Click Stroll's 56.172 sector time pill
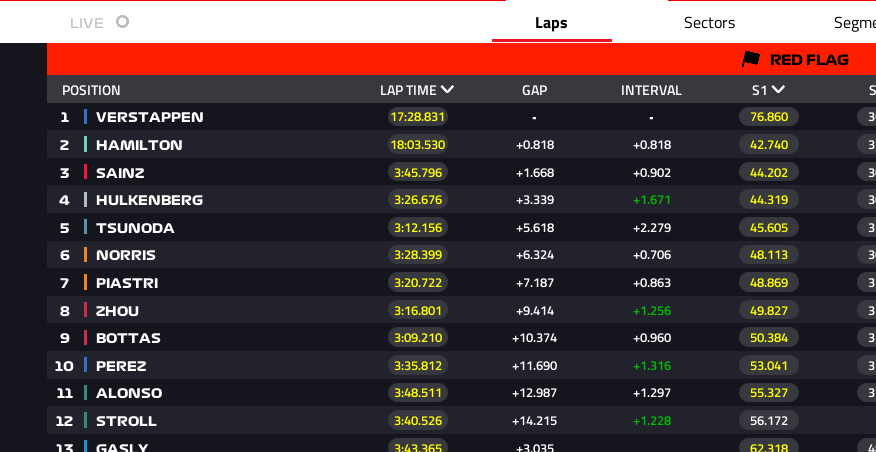 pos(769,421)
